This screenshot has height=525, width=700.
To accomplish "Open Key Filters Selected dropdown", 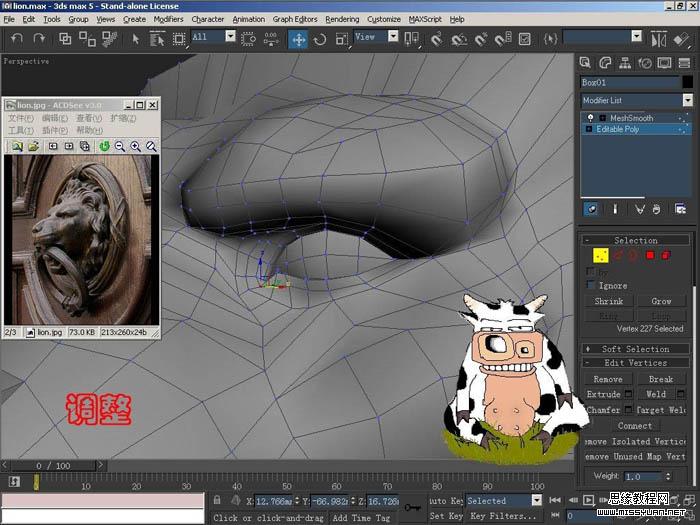I will tap(537, 500).
